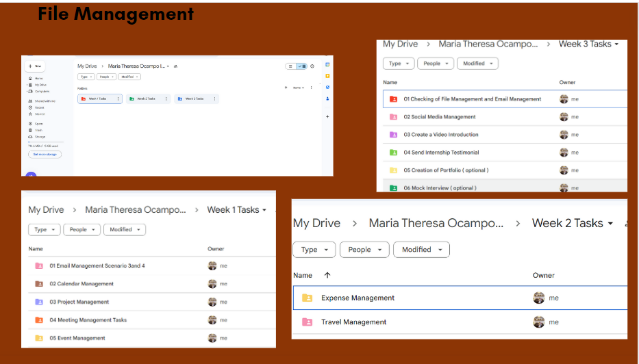Click the folder icon beside 02 Social Media Management
The width and height of the screenshot is (639, 364).
(393, 117)
